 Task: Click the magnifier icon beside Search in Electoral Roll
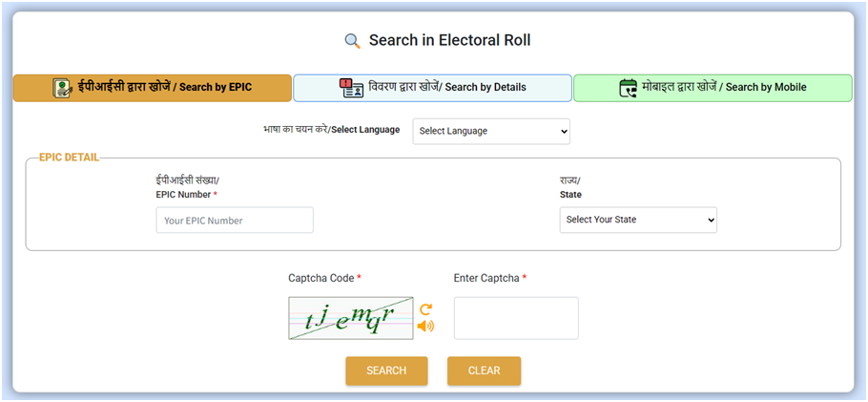tap(353, 41)
